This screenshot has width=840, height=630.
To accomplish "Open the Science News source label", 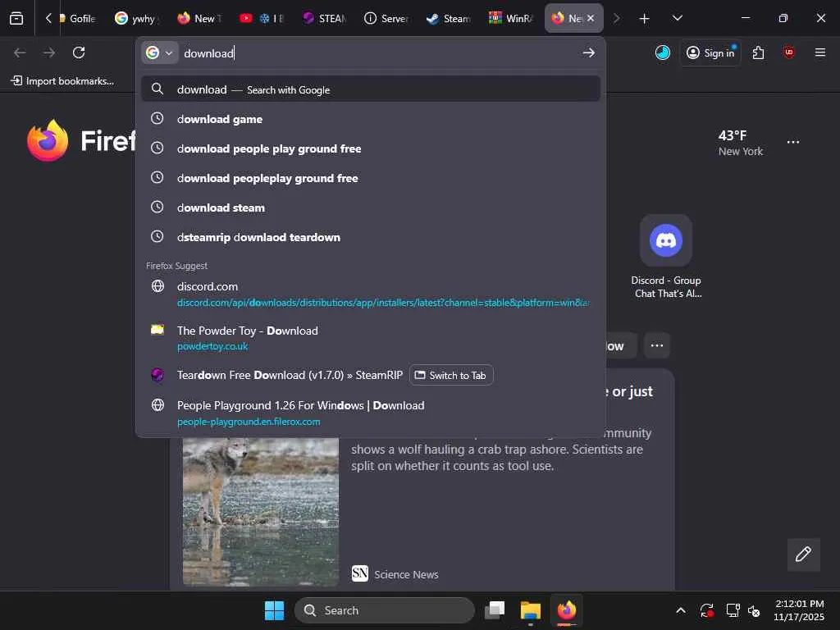I will click(x=395, y=573).
